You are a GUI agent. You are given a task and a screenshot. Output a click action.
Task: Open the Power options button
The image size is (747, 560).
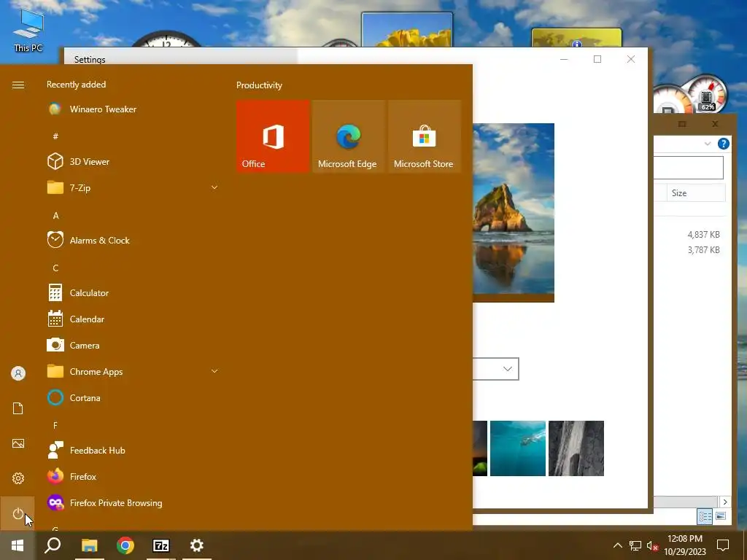pyautogui.click(x=18, y=514)
